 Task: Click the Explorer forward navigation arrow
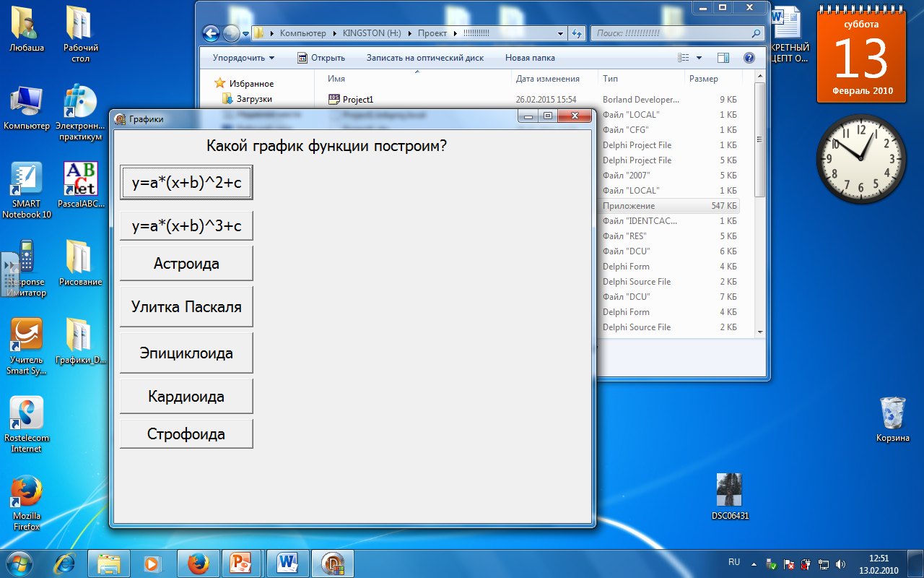click(x=231, y=33)
